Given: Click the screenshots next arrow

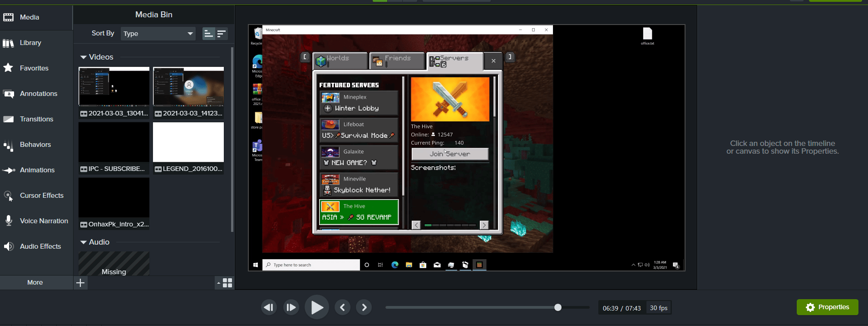Looking at the screenshot, I should (484, 225).
